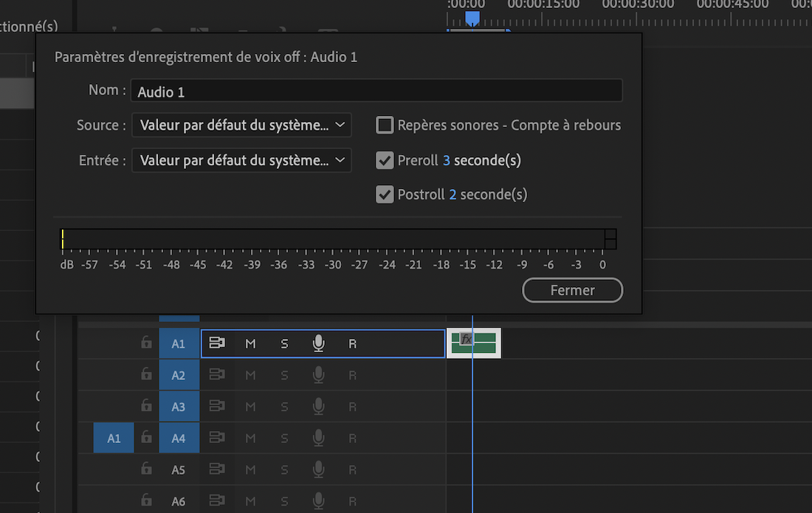
Task: Solo audio track A1
Action: (x=284, y=344)
